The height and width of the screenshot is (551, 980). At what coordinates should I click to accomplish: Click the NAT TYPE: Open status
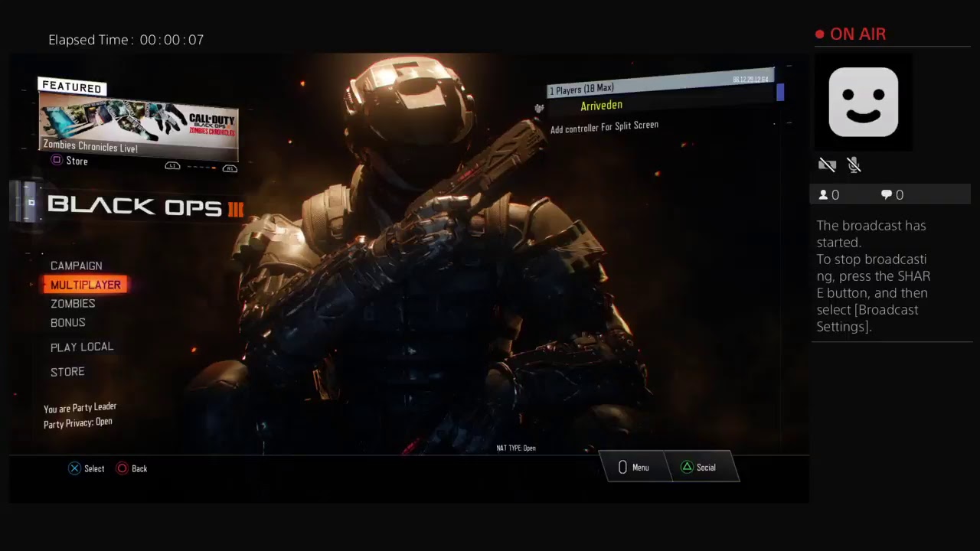tap(516, 448)
